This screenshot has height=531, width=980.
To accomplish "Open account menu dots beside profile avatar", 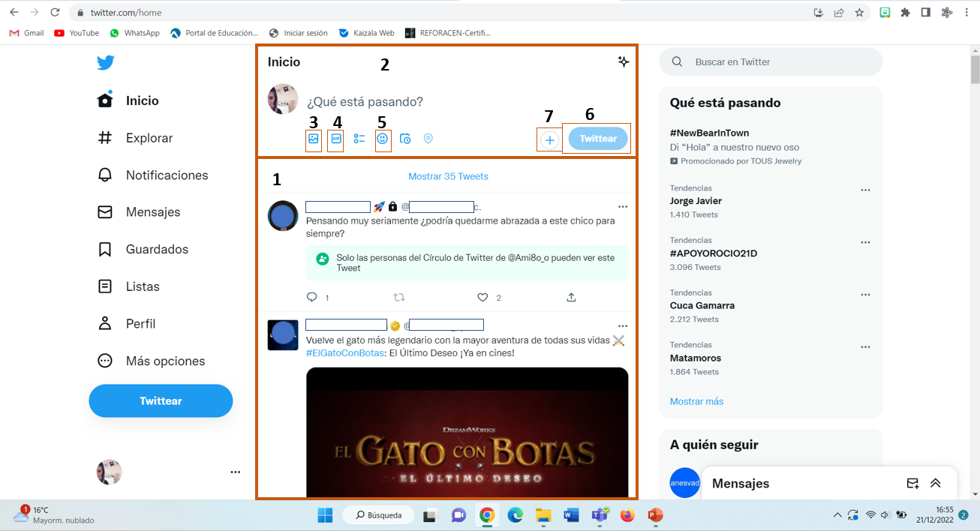I will 236,472.
